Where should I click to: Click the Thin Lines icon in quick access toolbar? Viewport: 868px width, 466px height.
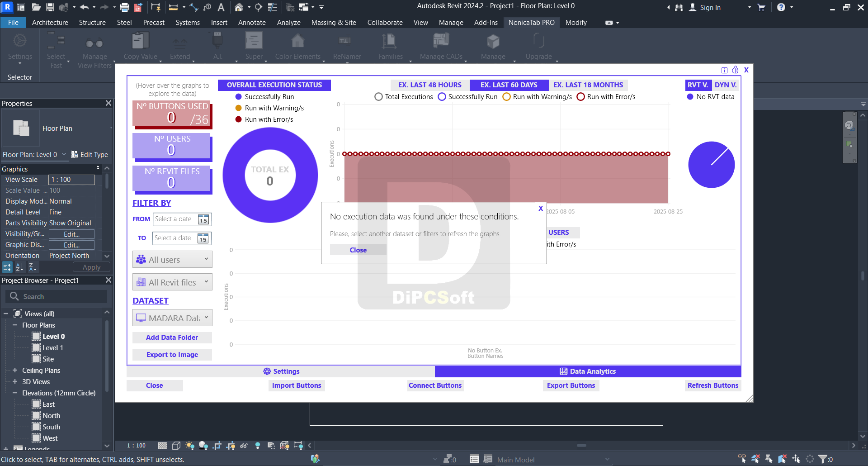[x=273, y=7]
